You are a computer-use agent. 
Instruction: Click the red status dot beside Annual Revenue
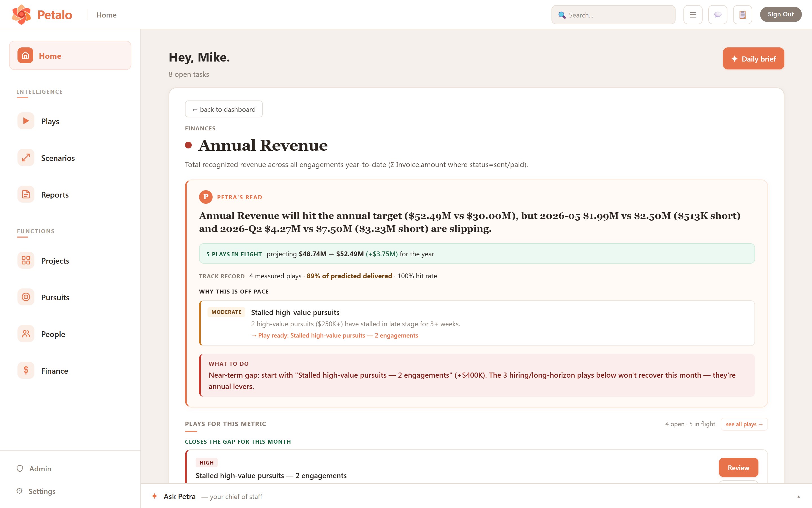click(188, 145)
